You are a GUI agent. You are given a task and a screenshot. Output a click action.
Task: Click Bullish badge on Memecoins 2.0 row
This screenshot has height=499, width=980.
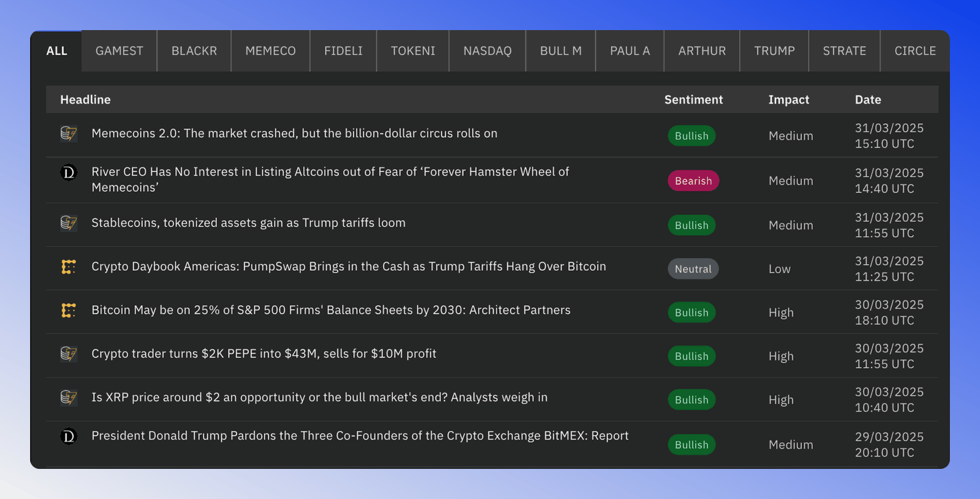point(691,136)
